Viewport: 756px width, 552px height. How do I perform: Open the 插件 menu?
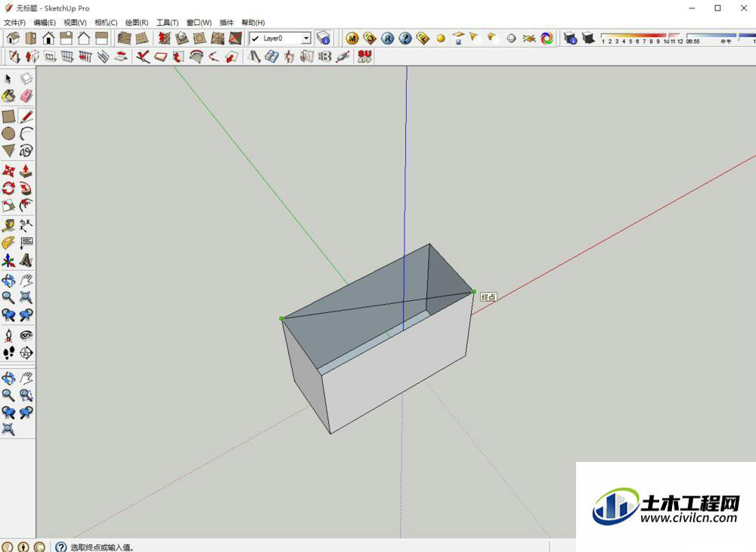coord(226,23)
